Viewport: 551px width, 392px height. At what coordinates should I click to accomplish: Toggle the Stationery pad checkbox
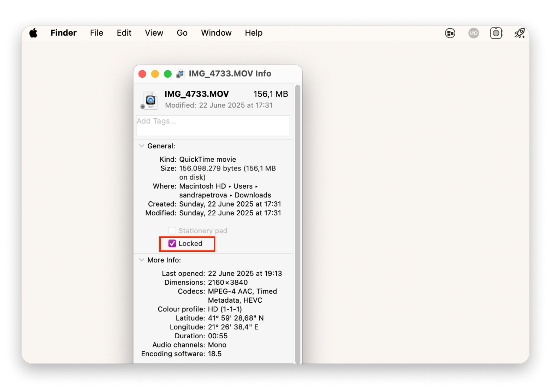[172, 231]
